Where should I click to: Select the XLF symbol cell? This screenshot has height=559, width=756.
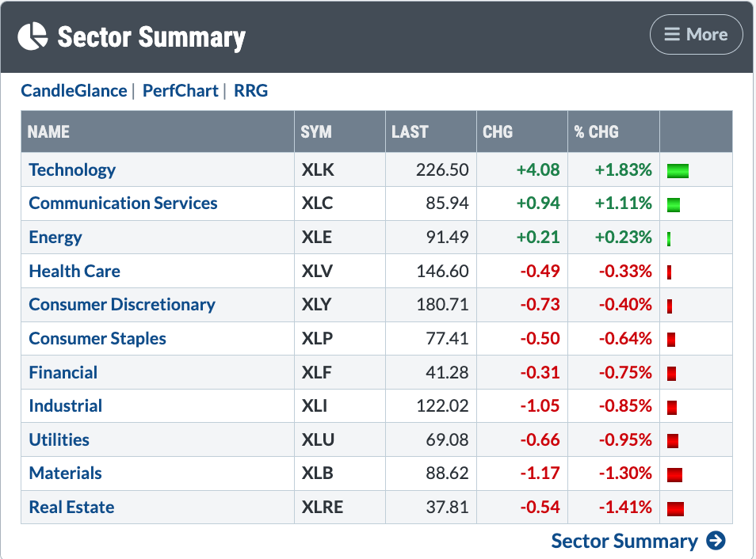(x=316, y=372)
